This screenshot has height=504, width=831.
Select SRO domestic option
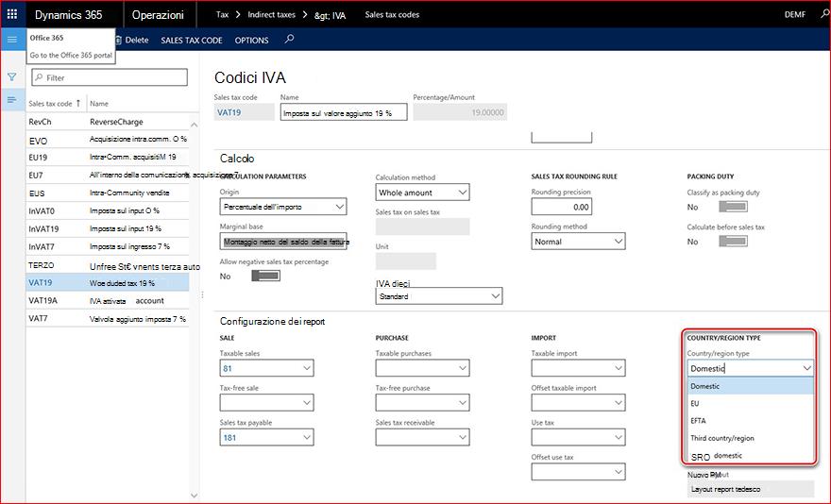tap(750, 456)
